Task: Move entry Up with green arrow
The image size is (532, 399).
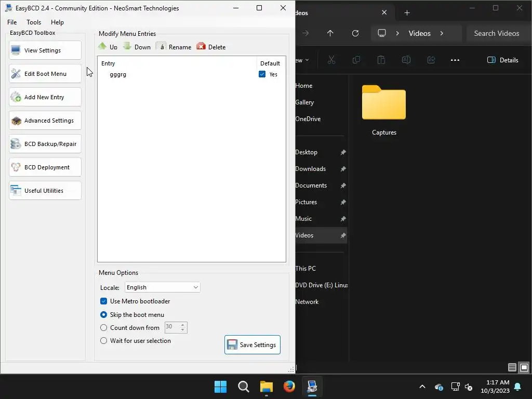Action: point(108,47)
